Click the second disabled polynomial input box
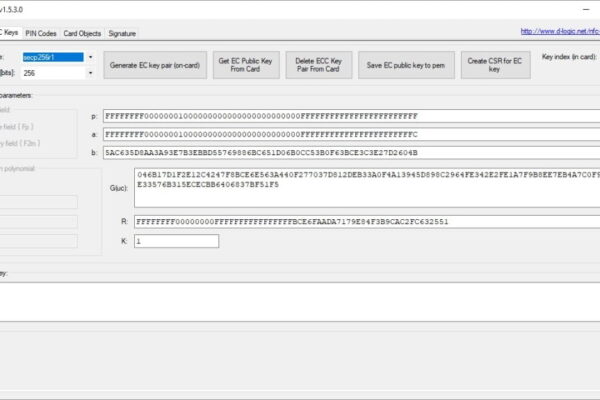This screenshot has height=400, width=600. tap(38, 222)
